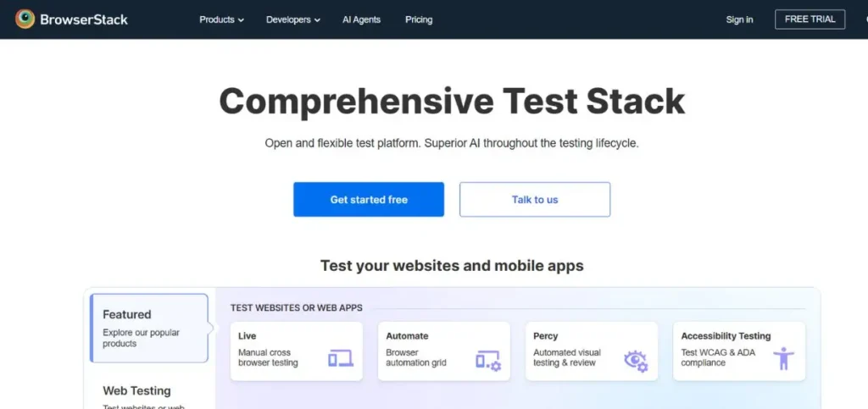Click the TEST WEBSITES OR WEB APPS label
The height and width of the screenshot is (409, 868).
pyautogui.click(x=297, y=308)
